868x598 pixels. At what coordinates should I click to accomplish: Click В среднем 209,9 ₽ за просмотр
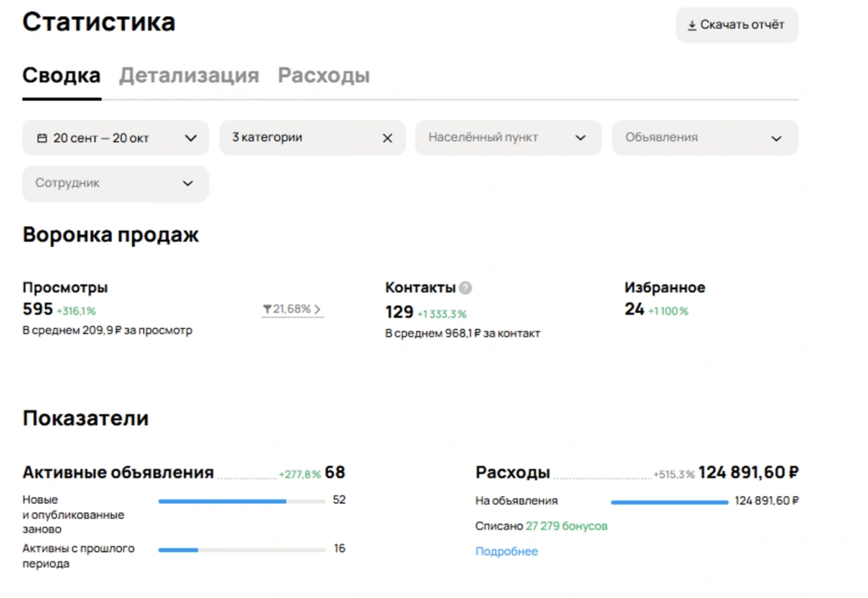click(x=108, y=331)
